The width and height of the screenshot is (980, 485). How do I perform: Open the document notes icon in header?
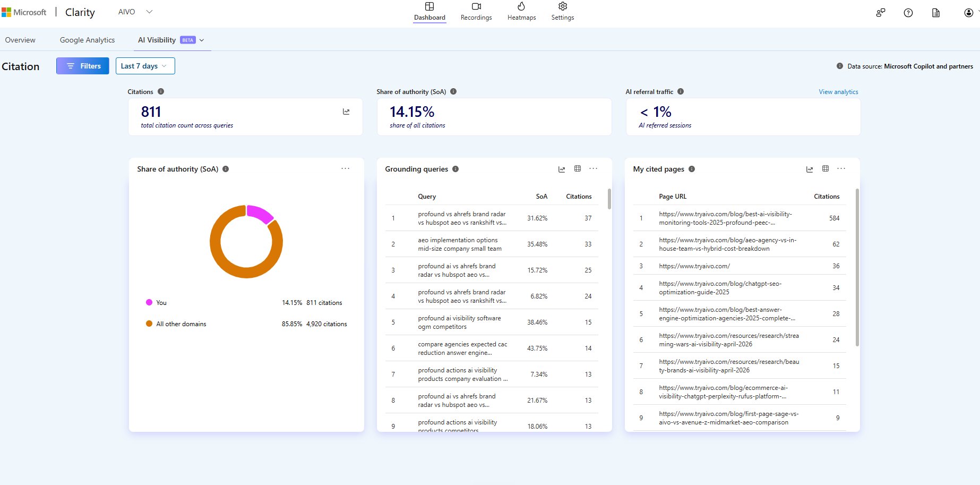pyautogui.click(x=936, y=13)
